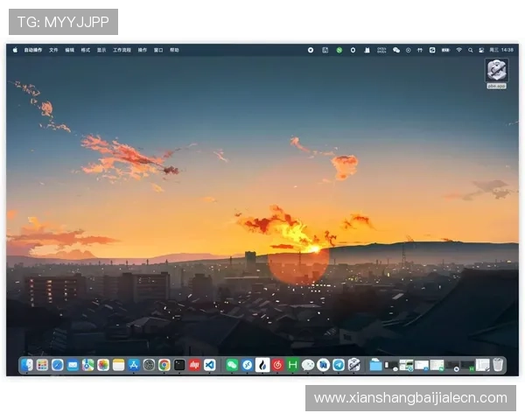Open the 工作流程 menu
The width and height of the screenshot is (525, 420).
point(121,50)
